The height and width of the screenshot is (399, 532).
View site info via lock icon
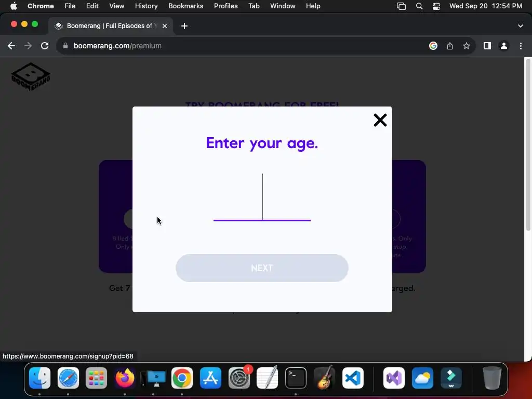click(x=65, y=46)
